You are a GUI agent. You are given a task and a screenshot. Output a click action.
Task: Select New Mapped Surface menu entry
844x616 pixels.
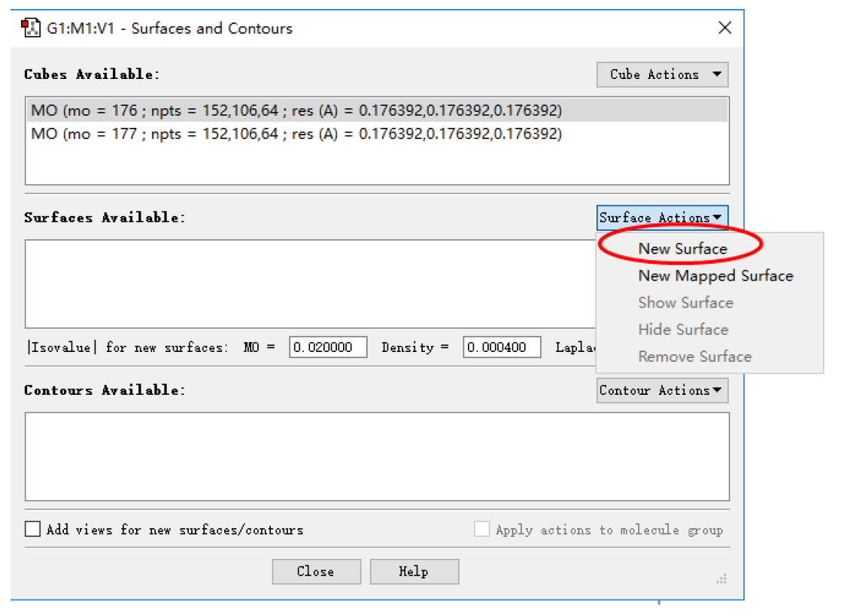[x=715, y=276]
